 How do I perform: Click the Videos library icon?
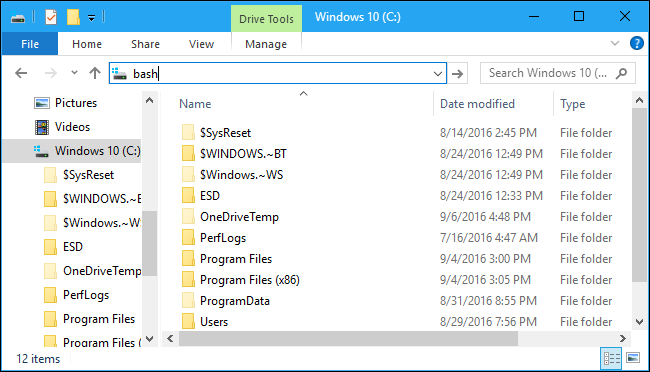(x=41, y=127)
